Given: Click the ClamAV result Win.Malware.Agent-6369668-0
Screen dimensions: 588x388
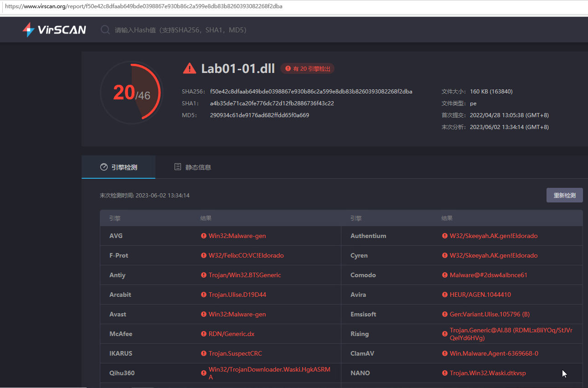Looking at the screenshot, I should tap(494, 354).
